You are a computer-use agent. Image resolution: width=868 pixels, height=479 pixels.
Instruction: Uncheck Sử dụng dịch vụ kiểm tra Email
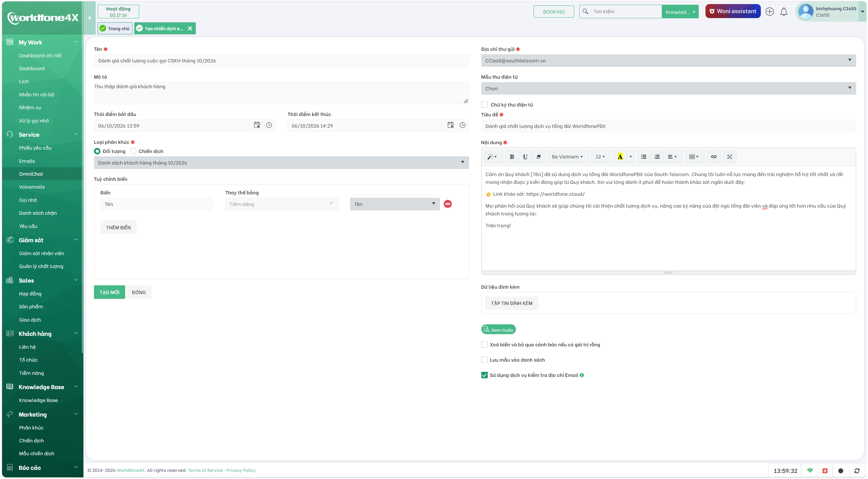(484, 375)
